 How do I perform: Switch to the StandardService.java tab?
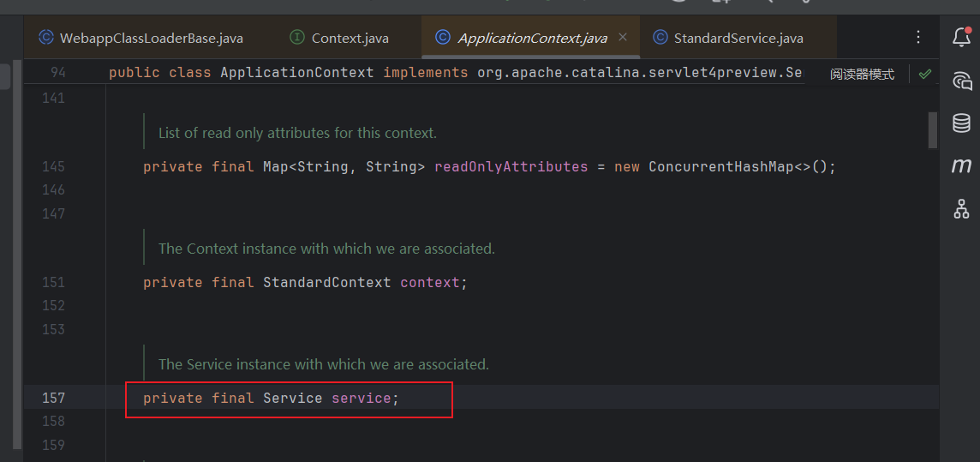[x=738, y=38]
